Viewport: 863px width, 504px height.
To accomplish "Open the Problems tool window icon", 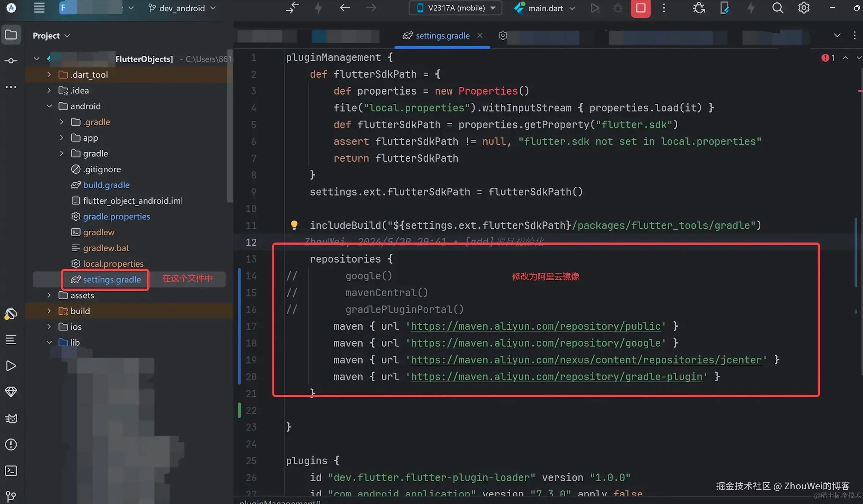I will pyautogui.click(x=11, y=444).
